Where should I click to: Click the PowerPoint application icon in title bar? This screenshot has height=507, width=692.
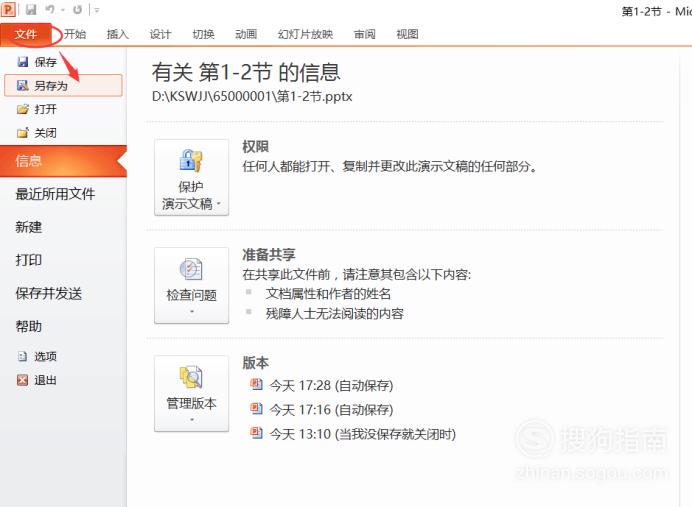click(x=9, y=9)
